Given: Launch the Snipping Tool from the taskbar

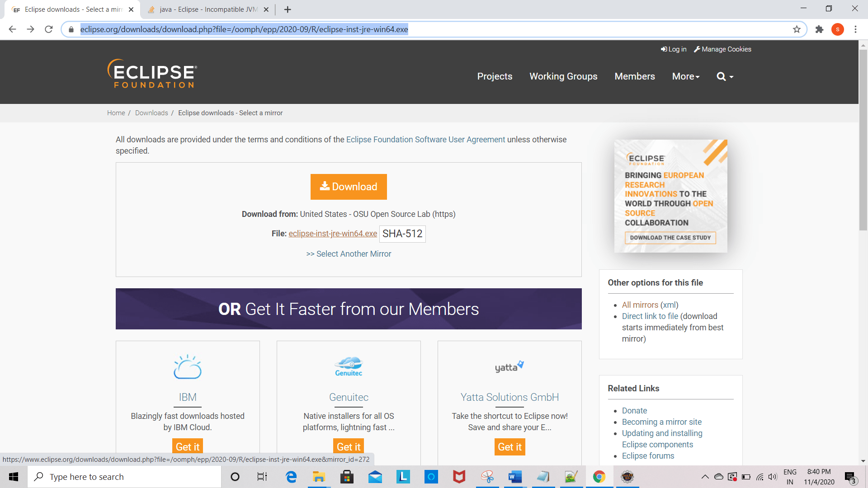Looking at the screenshot, I should pyautogui.click(x=487, y=477).
